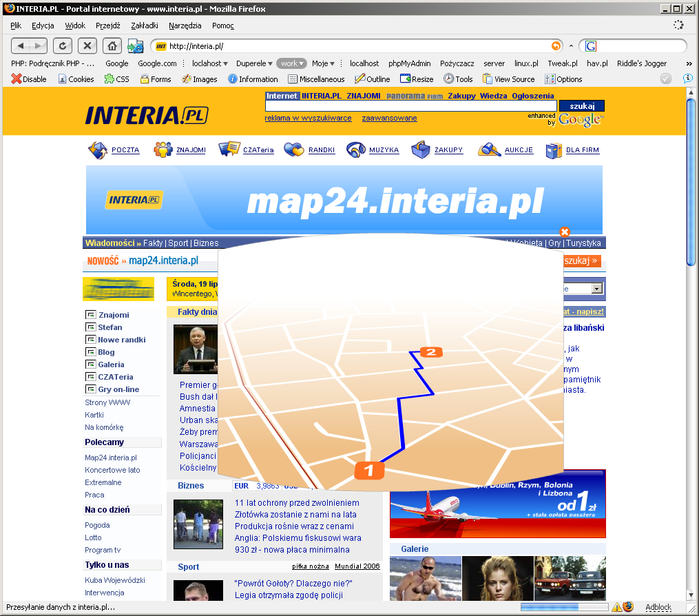Image resolution: width=699 pixels, height=616 pixels.
Task: Click the Disable red X developer toolbar icon
Action: [x=17, y=79]
